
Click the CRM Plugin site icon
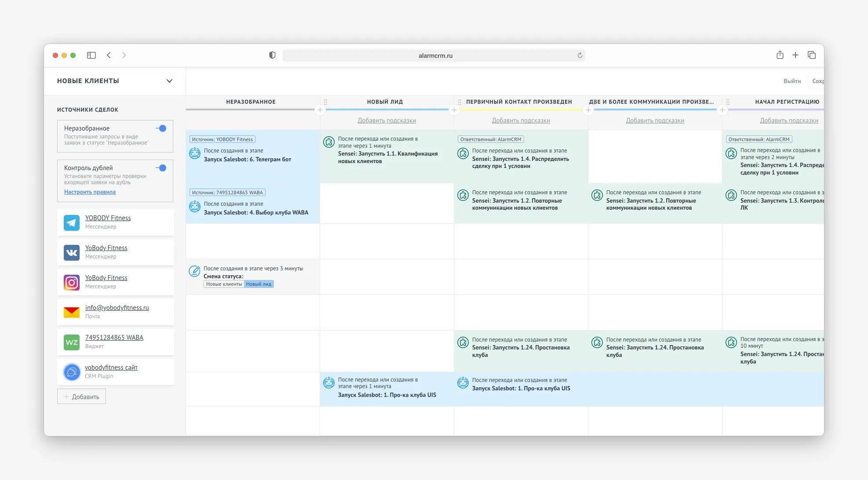(x=72, y=372)
